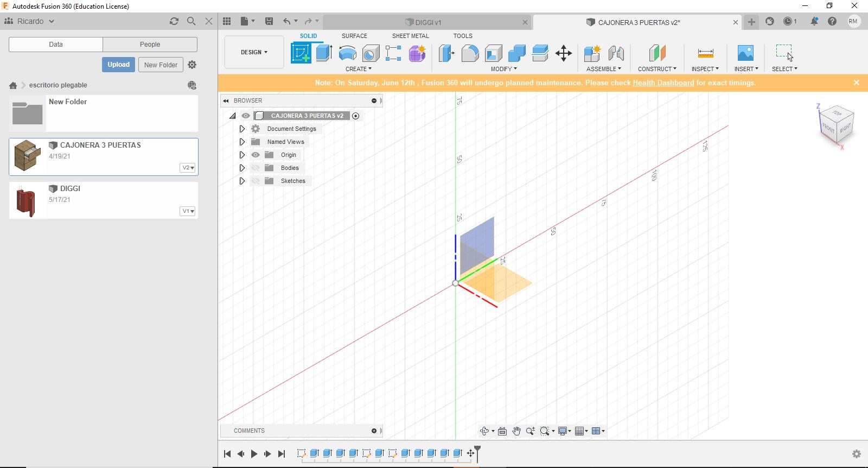Screen dimensions: 868x468
Task: Show the hidden Bodies folder
Action: coord(256,168)
